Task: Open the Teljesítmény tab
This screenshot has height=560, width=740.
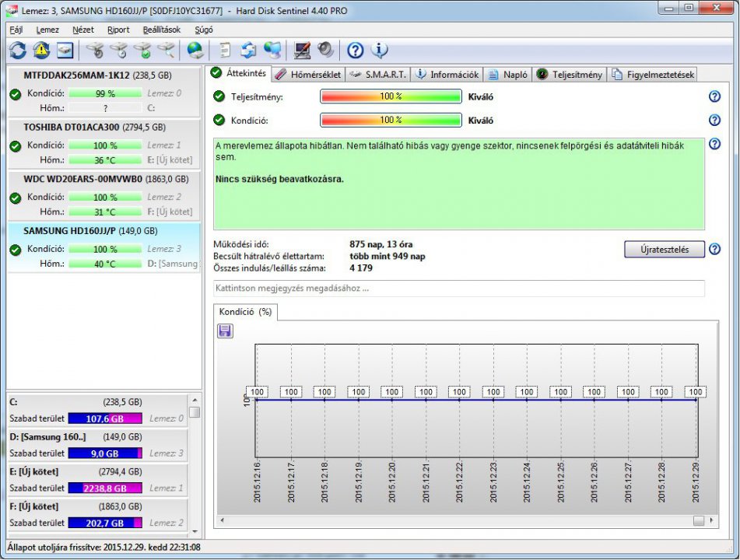Action: click(x=570, y=75)
